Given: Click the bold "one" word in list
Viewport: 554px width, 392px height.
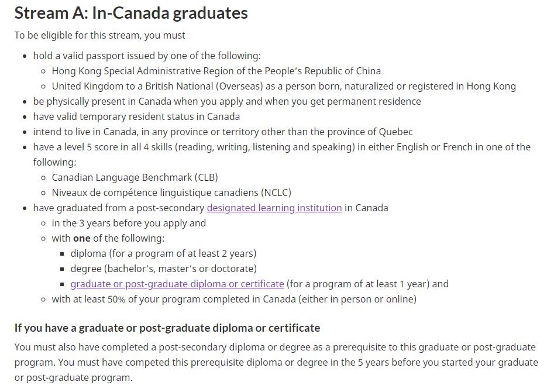Looking at the screenshot, I should pyautogui.click(x=82, y=238).
